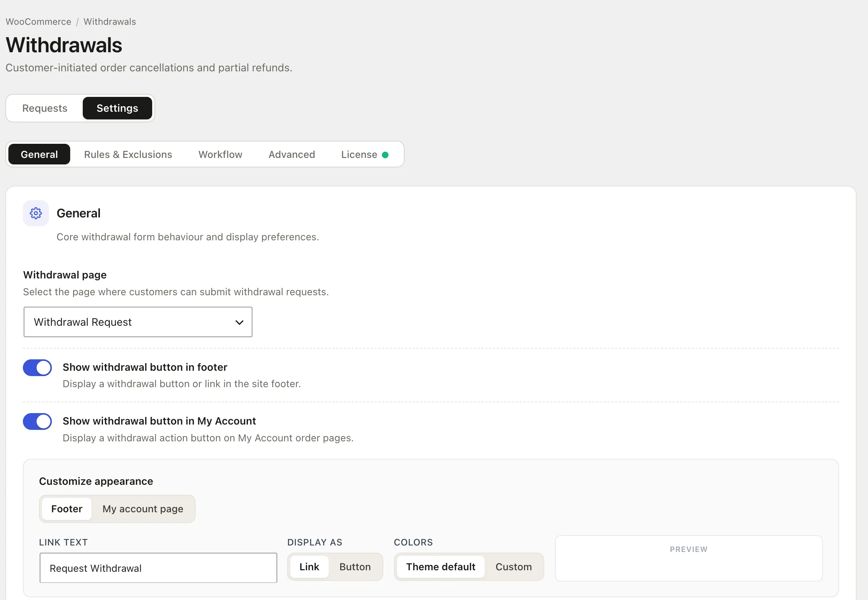
Task: Click the Withdrawal page label
Action: (x=65, y=275)
